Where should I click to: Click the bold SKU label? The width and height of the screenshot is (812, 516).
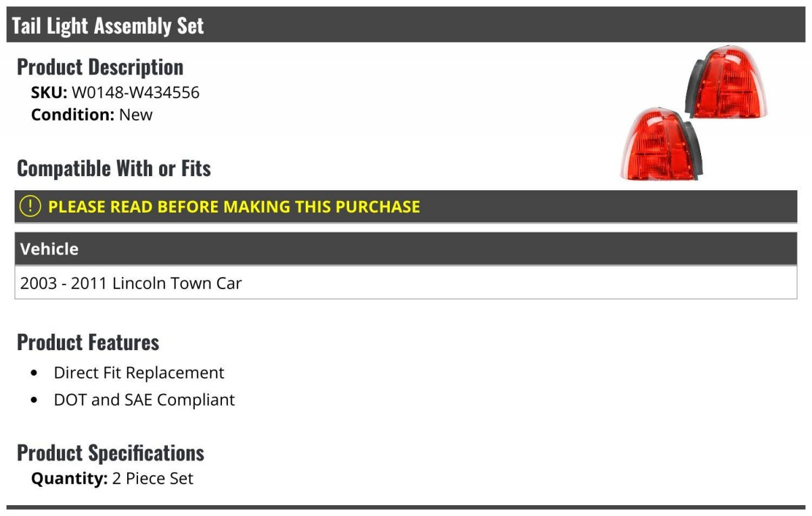[49, 92]
